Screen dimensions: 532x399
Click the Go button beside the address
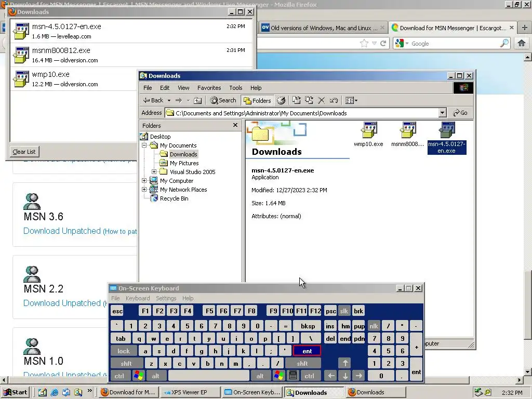tap(460, 113)
